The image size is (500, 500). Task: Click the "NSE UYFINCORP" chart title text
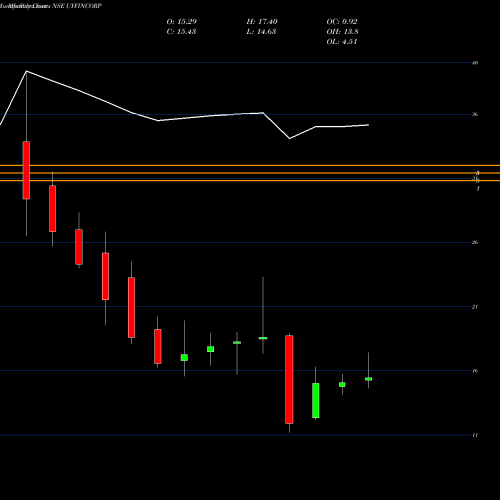[x=77, y=6]
